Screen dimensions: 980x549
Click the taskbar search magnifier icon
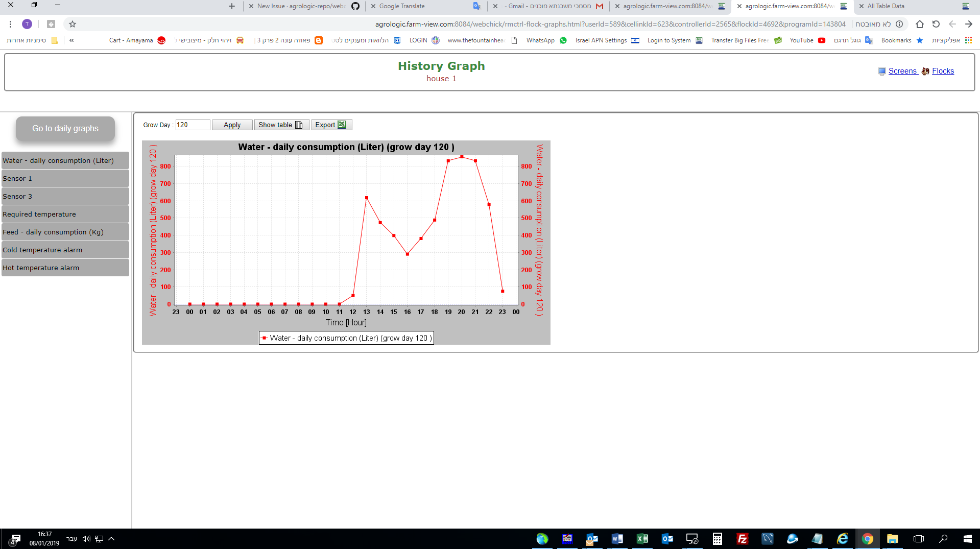click(x=943, y=539)
